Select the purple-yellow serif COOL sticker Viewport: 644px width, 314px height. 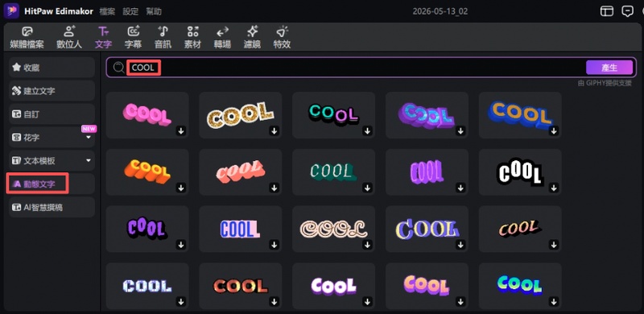pos(427,229)
